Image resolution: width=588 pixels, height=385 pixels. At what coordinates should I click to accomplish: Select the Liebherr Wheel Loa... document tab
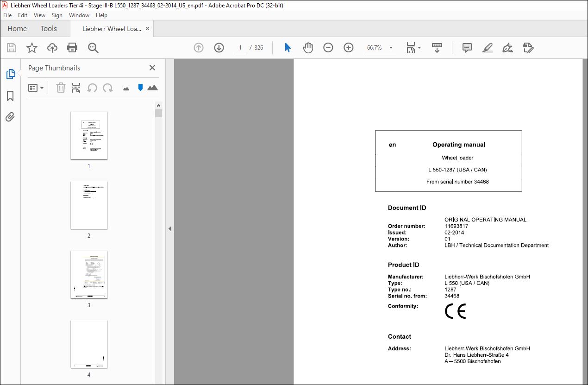tap(112, 29)
